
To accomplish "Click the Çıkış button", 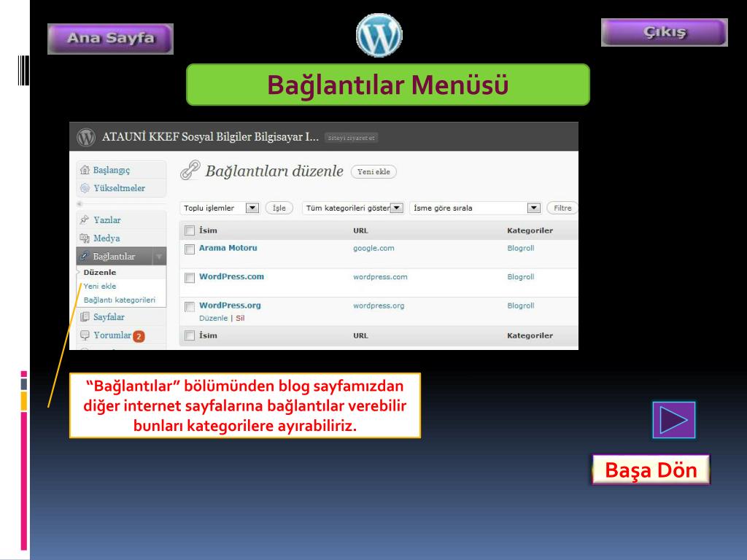I will coord(664,32).
